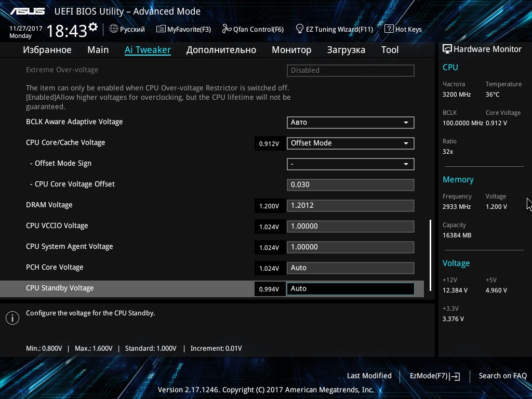Select the Ai Tweaker tab

[148, 50]
